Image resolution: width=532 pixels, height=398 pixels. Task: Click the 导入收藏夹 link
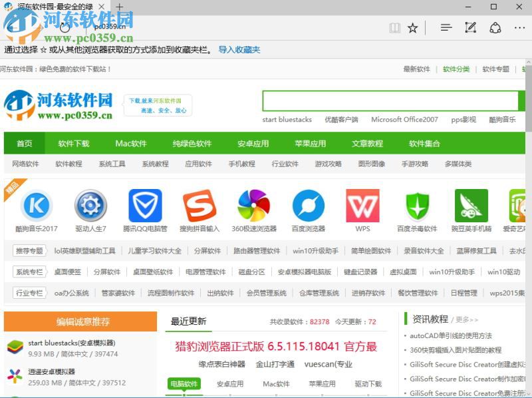239,49
